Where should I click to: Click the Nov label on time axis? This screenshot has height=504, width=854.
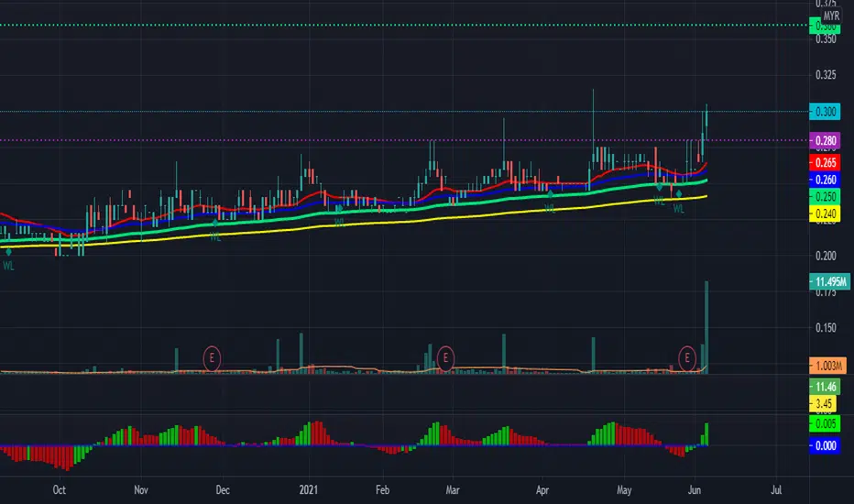click(141, 490)
